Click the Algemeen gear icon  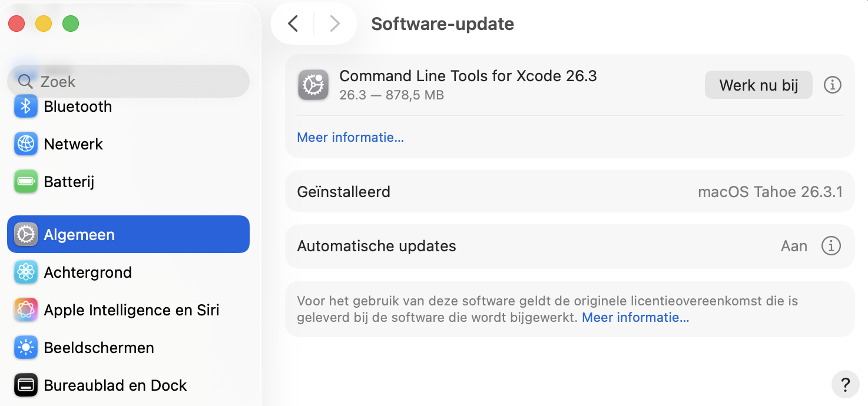[26, 234]
